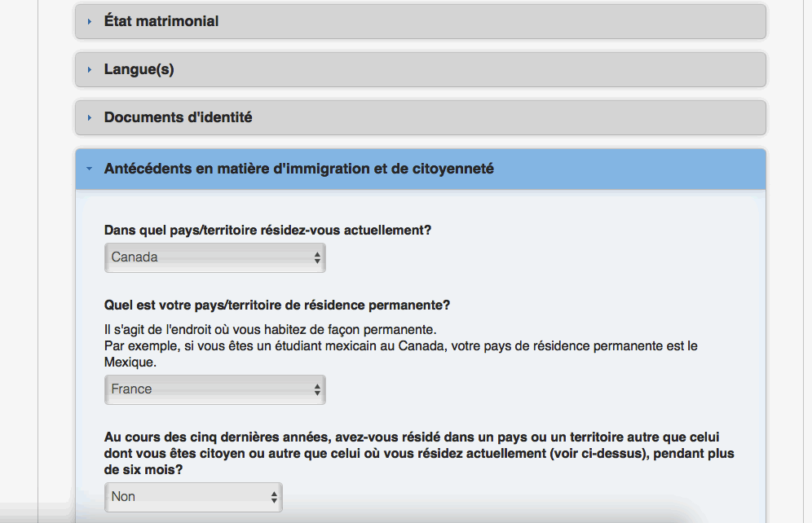Open the current residence dropdown showing Canada
This screenshot has height=523, width=812.
(214, 257)
